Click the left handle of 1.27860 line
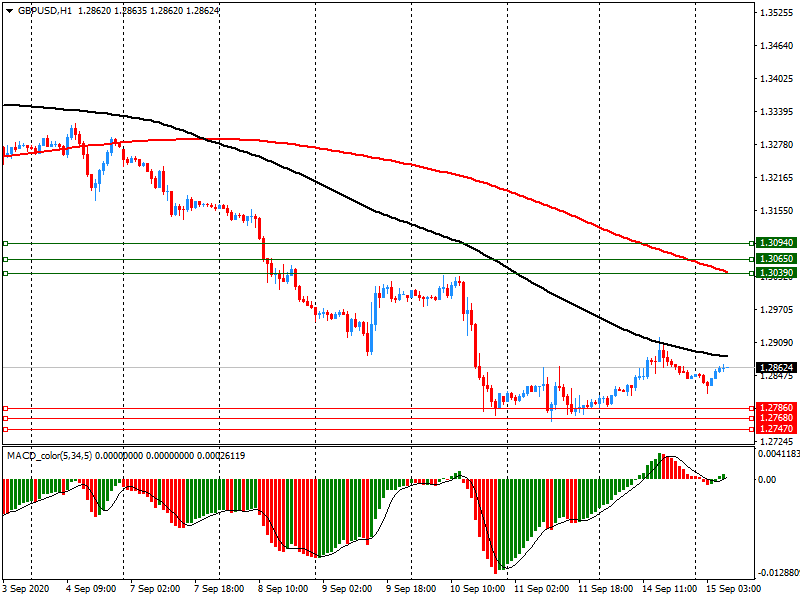This screenshot has height=600, width=800. point(6,409)
